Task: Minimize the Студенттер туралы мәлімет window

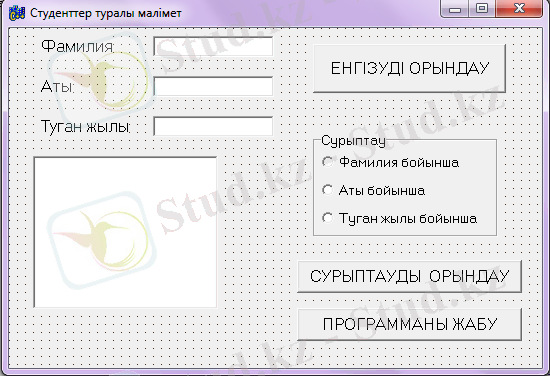Action: tap(455, 9)
